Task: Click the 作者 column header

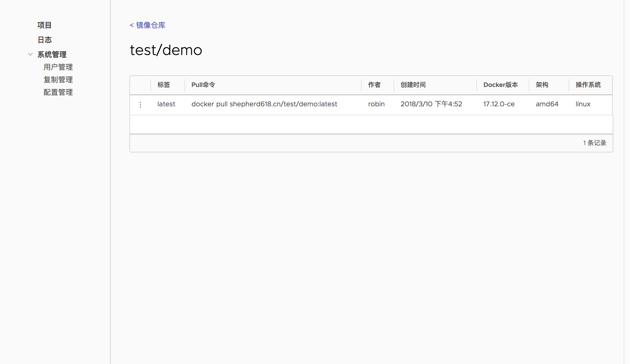Action: (374, 85)
